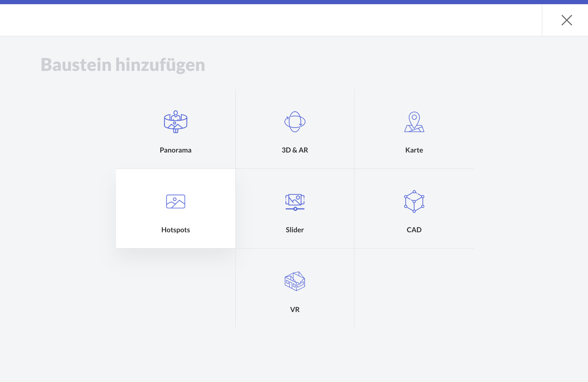The height and width of the screenshot is (382, 588).
Task: Choose the VR house model icon
Action: 295,281
